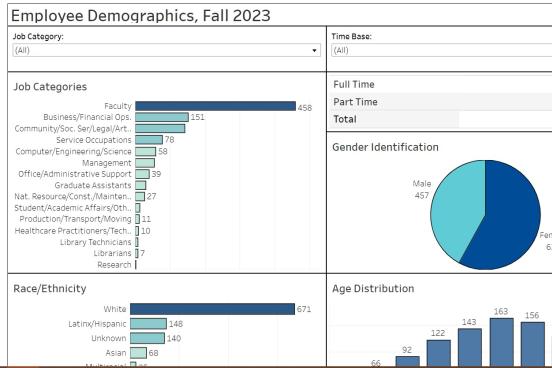Click the Graduate Assistants bar
Screen dimensions: 552x368
pos(140,185)
